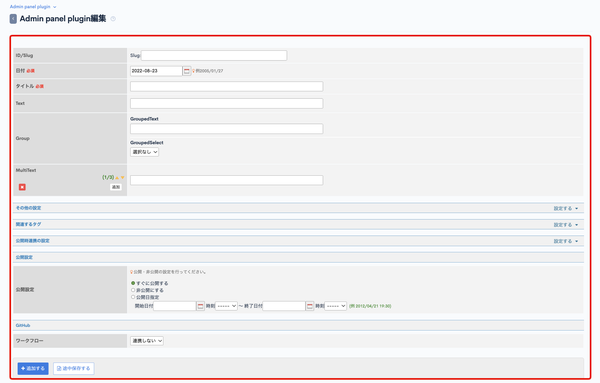Open the ワークフロー dropdown
This screenshot has height=383, width=600.
pyautogui.click(x=147, y=341)
